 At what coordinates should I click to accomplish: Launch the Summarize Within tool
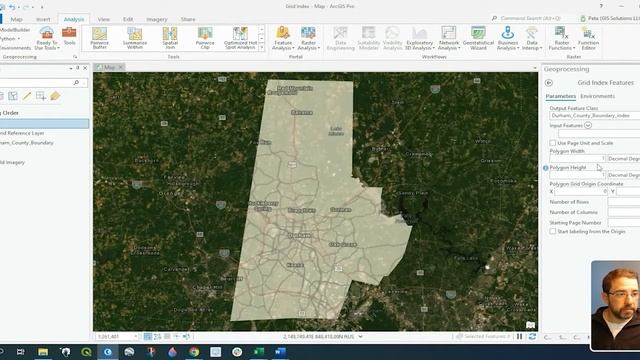(x=135, y=38)
